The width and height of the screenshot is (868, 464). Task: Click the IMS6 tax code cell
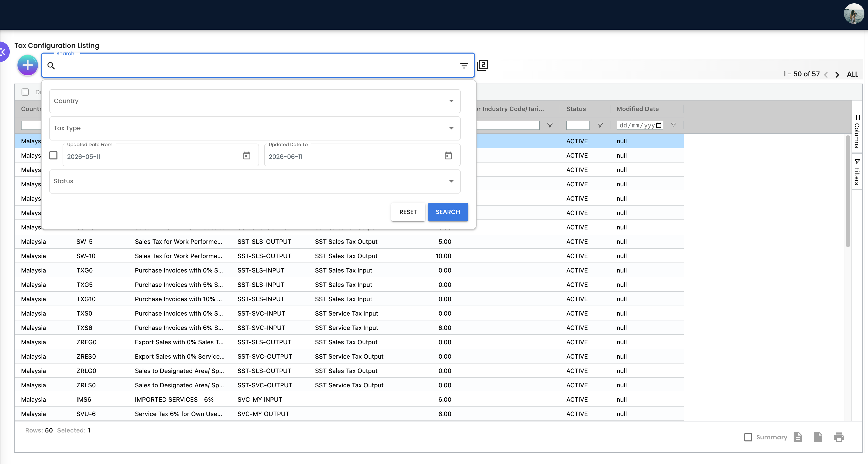84,399
